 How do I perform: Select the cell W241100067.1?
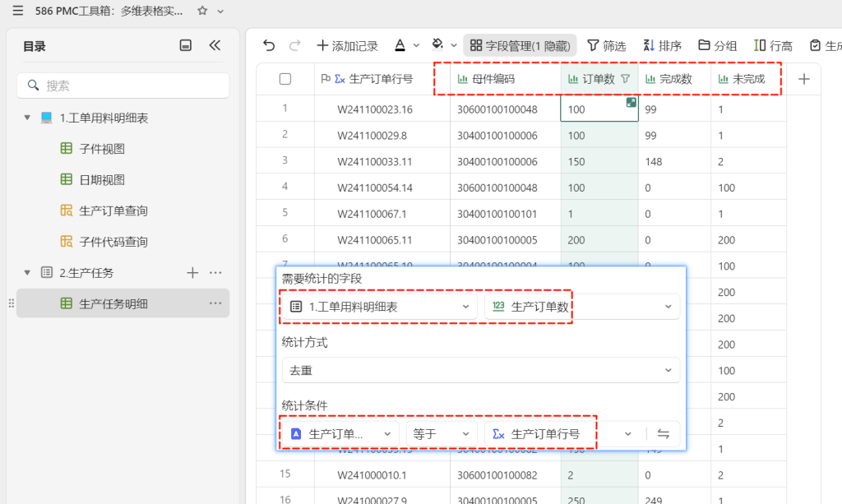click(382, 214)
